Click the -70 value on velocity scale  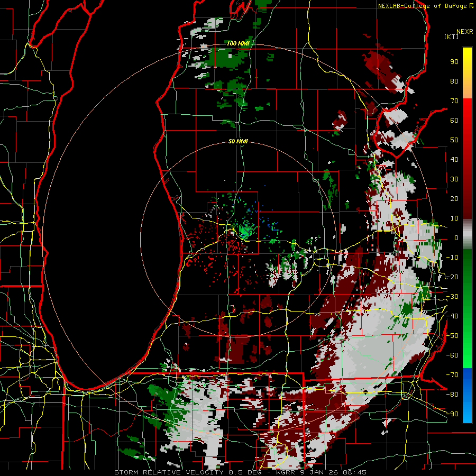pyautogui.click(x=452, y=375)
